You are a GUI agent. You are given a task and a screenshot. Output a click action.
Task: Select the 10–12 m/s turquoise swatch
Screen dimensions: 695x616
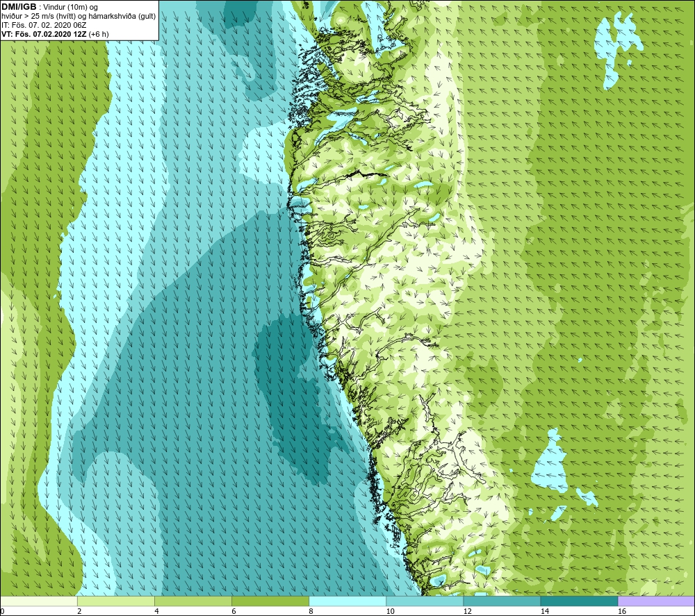(x=424, y=601)
